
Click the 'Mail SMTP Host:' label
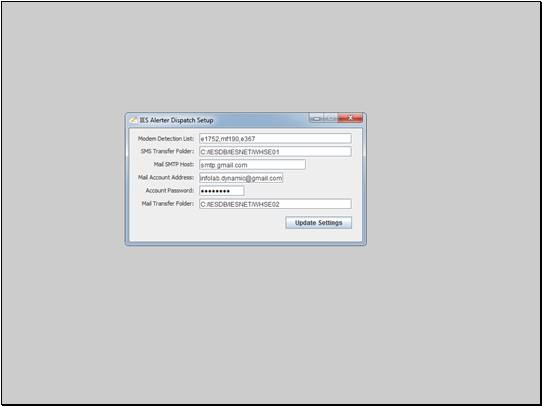[174, 164]
